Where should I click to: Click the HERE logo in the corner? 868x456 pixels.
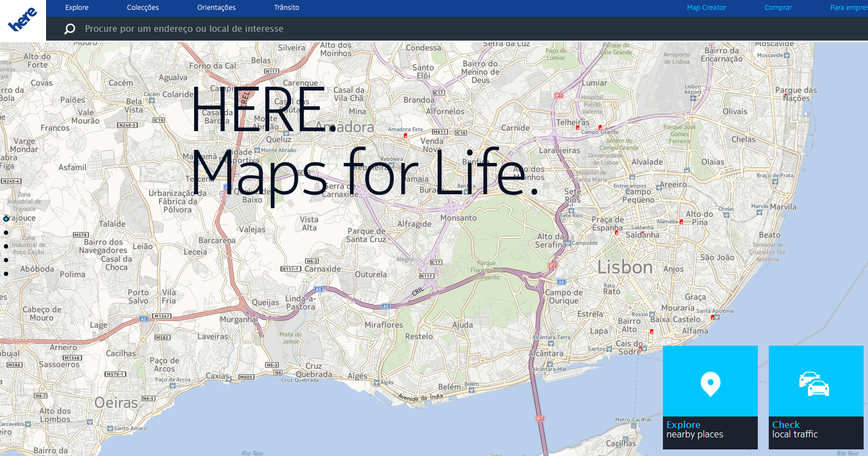pyautogui.click(x=22, y=20)
